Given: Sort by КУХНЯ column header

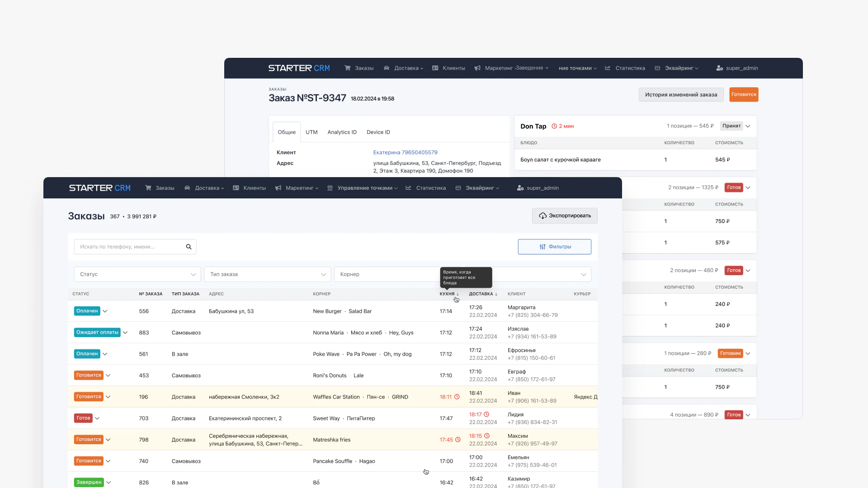Looking at the screenshot, I should coord(449,294).
